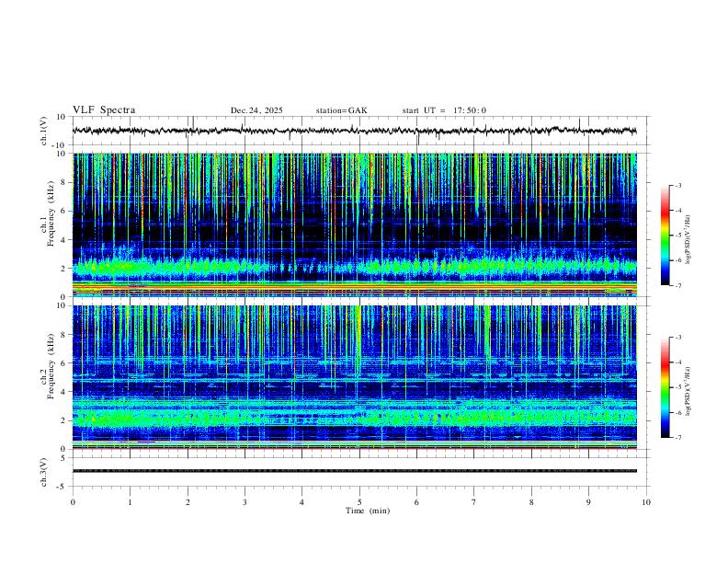Image resolution: width=728 pixels, height=563 pixels.
Task: Click time axis tick label "4"
Action: pos(302,502)
